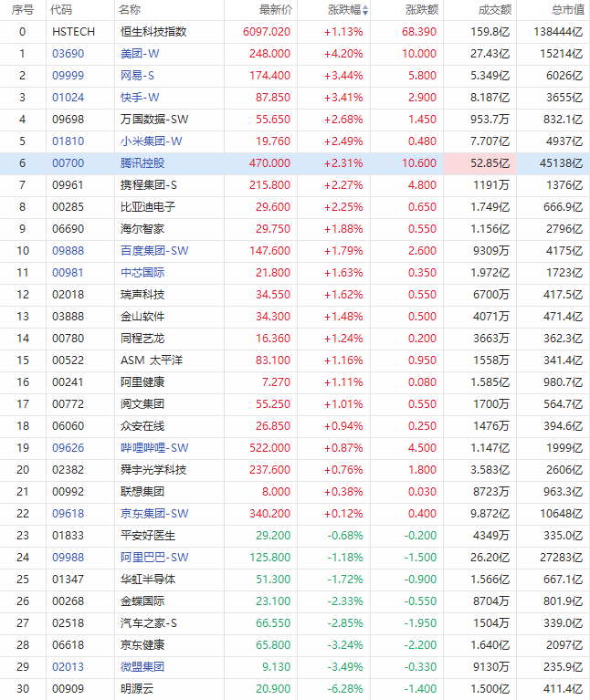Open stock code 09999 link

pos(68,76)
